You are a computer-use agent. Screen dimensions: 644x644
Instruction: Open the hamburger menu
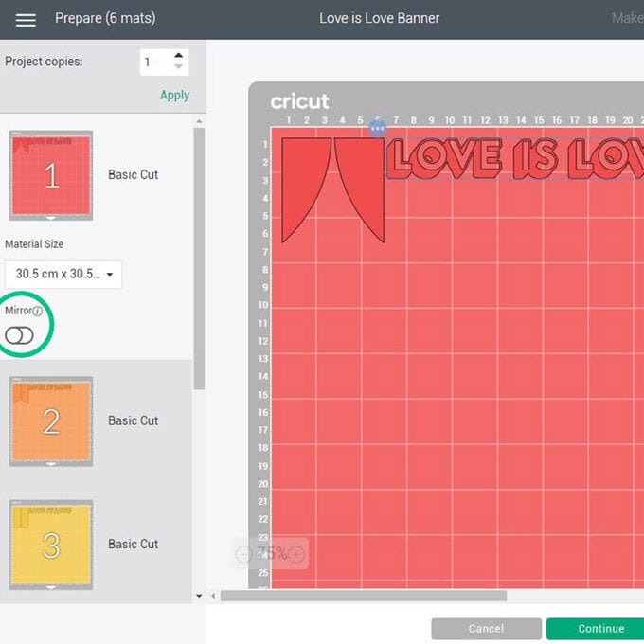click(26, 19)
